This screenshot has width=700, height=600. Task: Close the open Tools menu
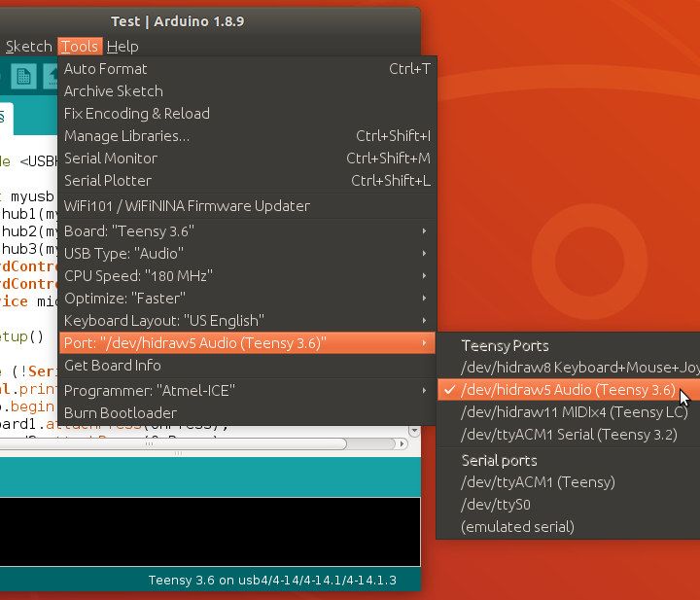(80, 47)
